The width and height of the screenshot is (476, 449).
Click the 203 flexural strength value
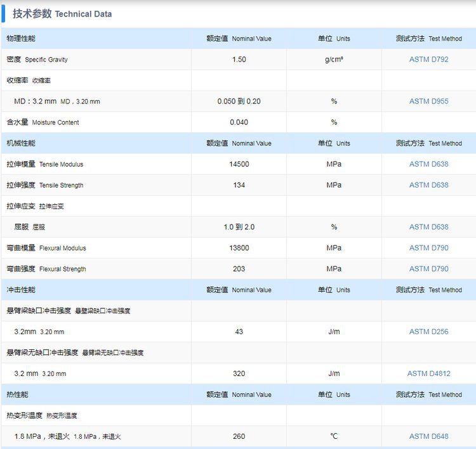[239, 269]
